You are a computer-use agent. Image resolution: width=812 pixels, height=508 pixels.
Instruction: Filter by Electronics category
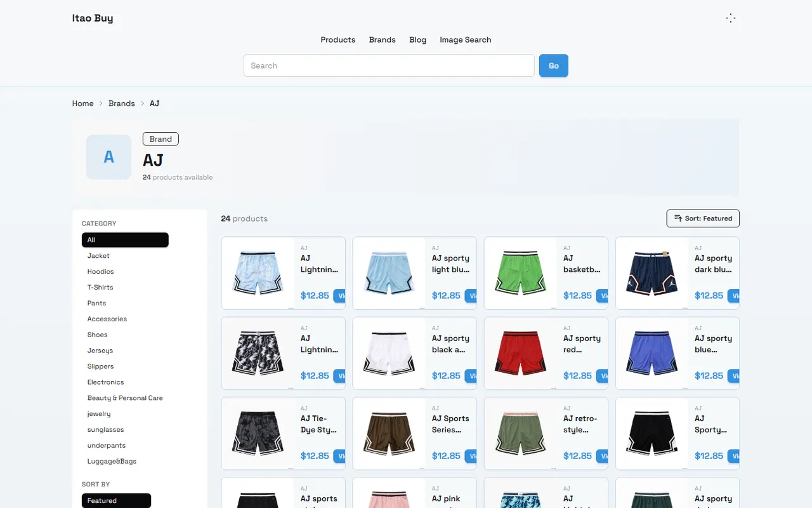106,382
